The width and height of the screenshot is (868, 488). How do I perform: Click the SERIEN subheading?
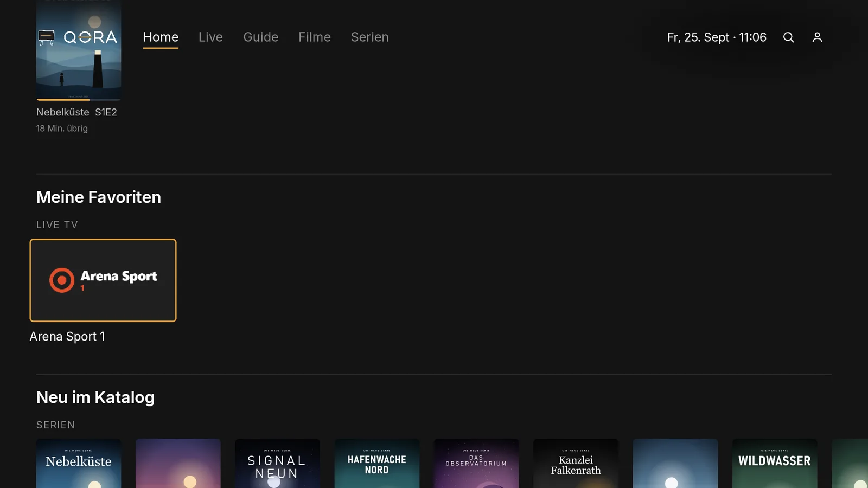click(56, 425)
